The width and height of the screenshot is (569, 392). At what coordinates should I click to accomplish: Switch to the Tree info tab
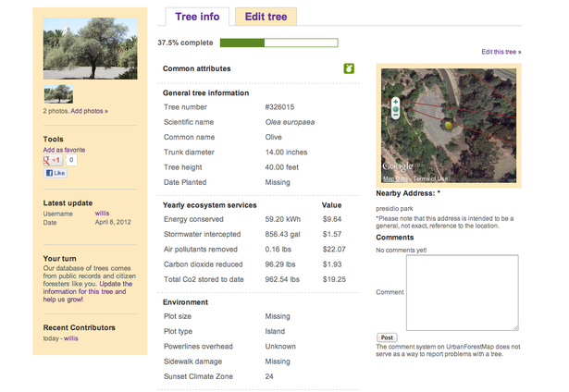[197, 17]
